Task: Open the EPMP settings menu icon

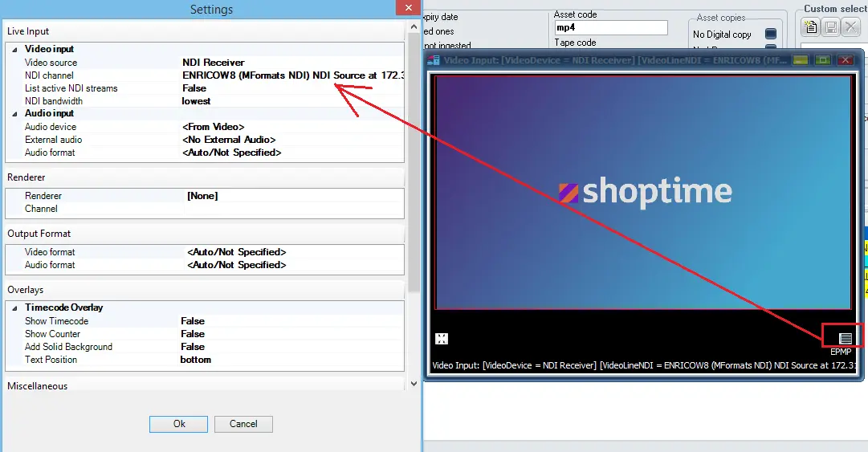Action: [845, 338]
